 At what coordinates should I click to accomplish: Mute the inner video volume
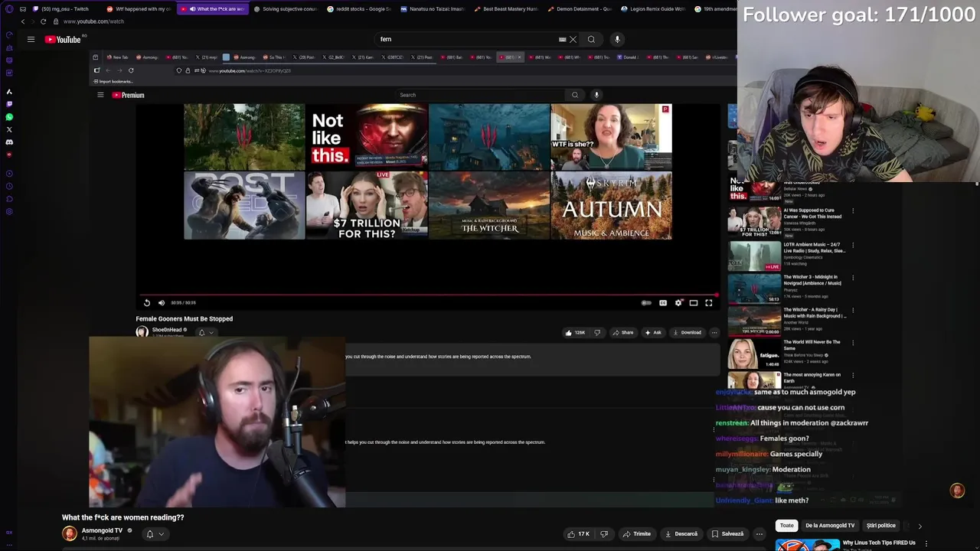coord(161,303)
